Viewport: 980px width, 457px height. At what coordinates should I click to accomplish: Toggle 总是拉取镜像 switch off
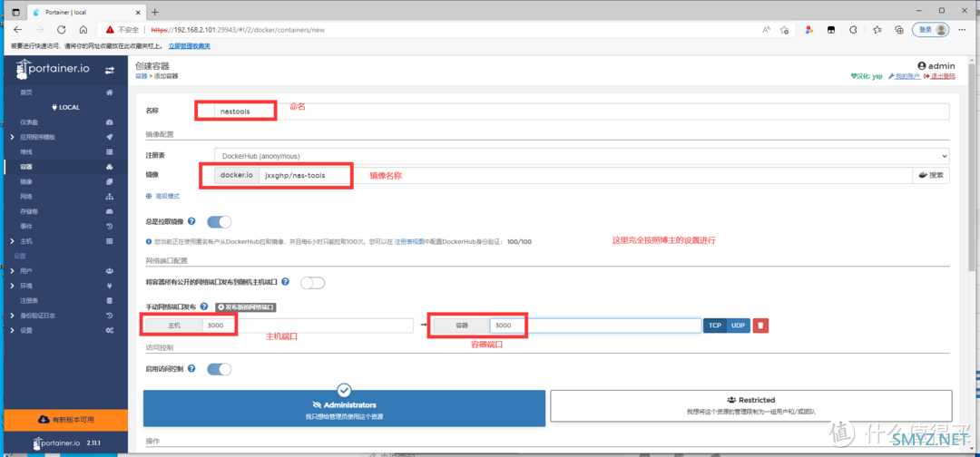(x=220, y=221)
